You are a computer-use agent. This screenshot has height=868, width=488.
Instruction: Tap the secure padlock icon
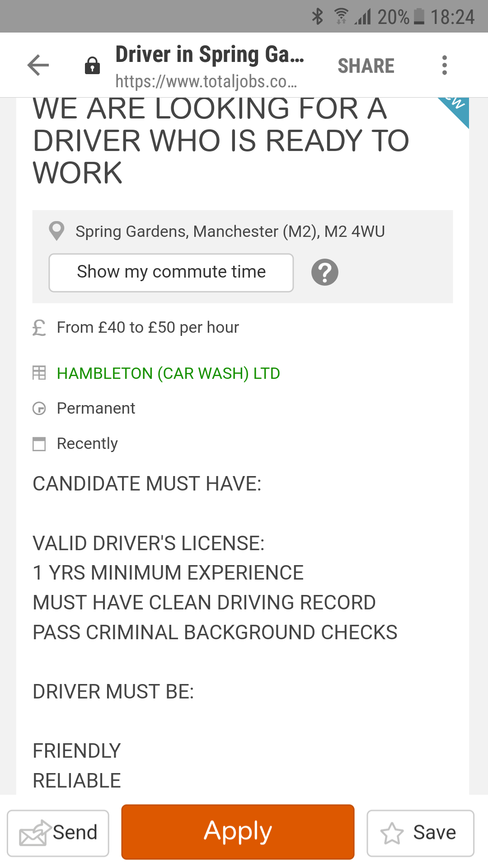[92, 66]
